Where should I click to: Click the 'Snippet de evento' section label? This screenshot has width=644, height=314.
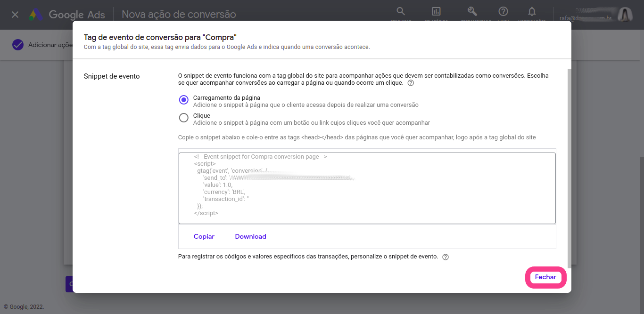click(x=112, y=76)
